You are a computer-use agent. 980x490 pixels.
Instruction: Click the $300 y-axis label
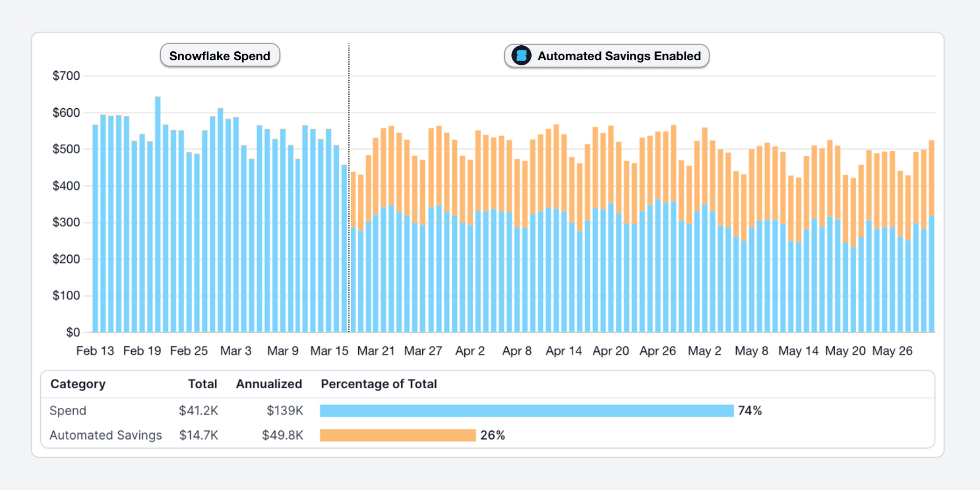click(x=66, y=222)
